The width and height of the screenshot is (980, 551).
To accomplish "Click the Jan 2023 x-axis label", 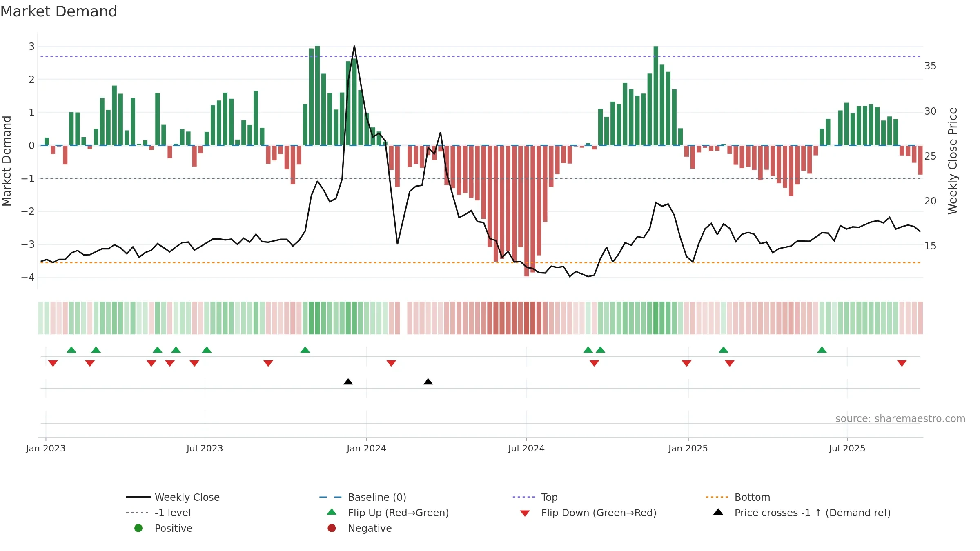I will tap(46, 448).
